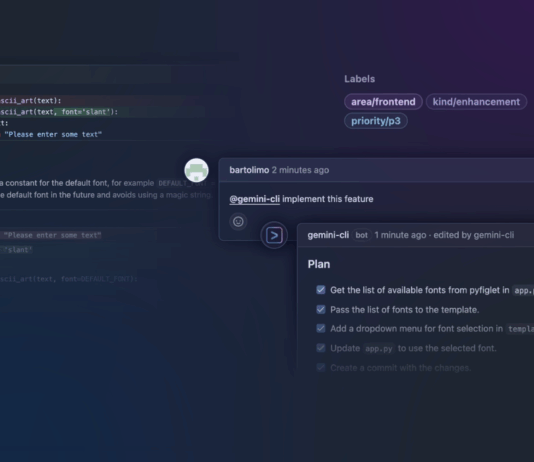Open the area/frontend label
The width and height of the screenshot is (534, 462).
point(383,102)
